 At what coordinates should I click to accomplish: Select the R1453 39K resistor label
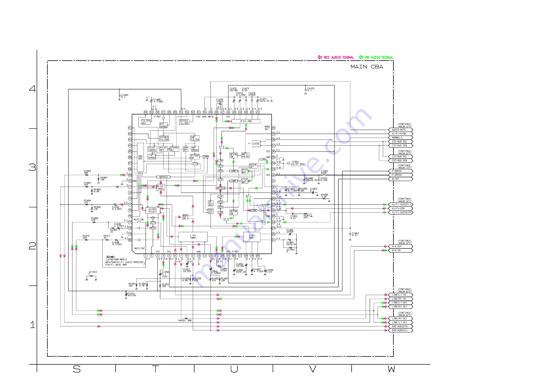185,321
